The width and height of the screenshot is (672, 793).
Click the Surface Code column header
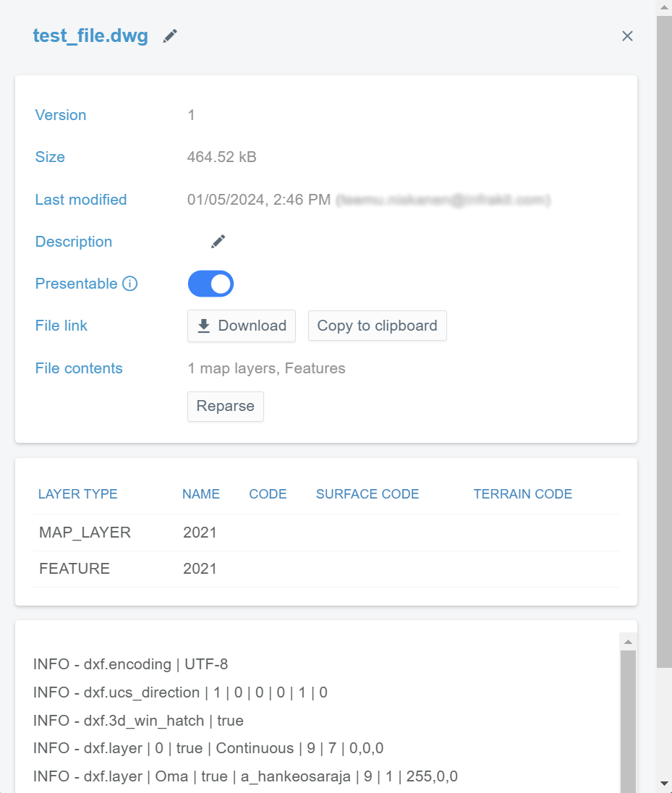tap(367, 494)
